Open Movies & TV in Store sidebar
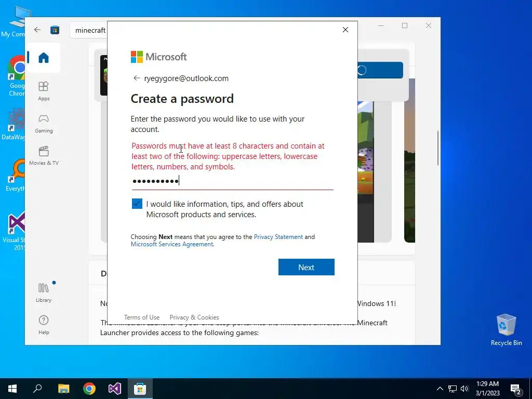 coord(44,156)
